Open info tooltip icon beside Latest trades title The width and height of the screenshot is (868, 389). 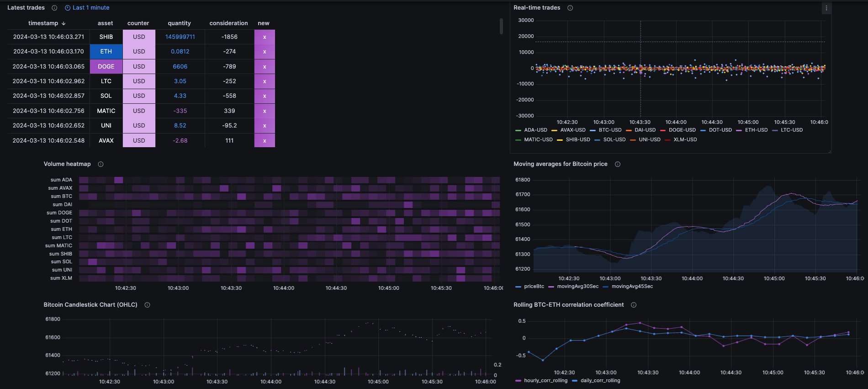click(x=54, y=8)
